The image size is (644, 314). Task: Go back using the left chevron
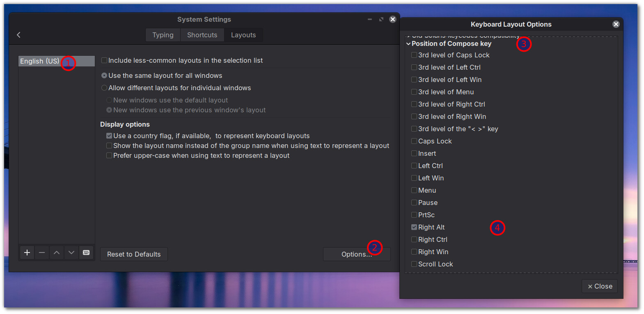[x=18, y=35]
